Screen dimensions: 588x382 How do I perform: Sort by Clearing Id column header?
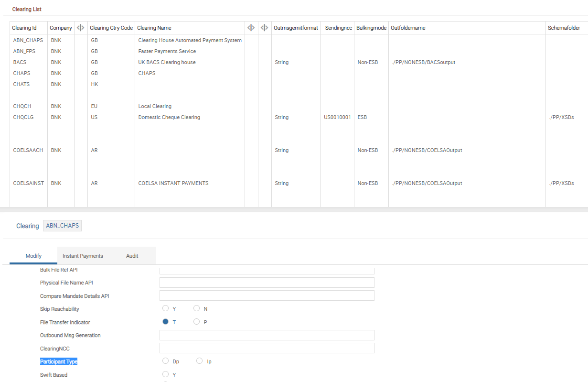(24, 28)
